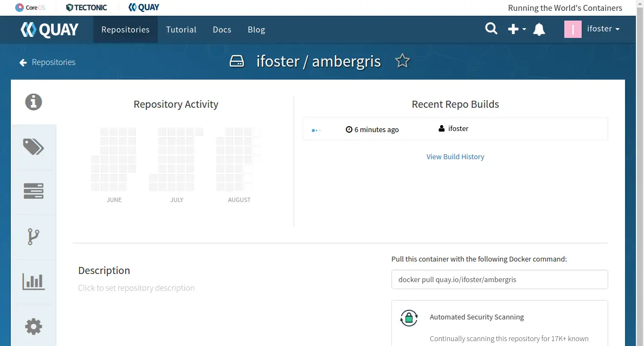Click the AUGUST activity heatmap
The image size is (644, 346).
tap(239, 159)
